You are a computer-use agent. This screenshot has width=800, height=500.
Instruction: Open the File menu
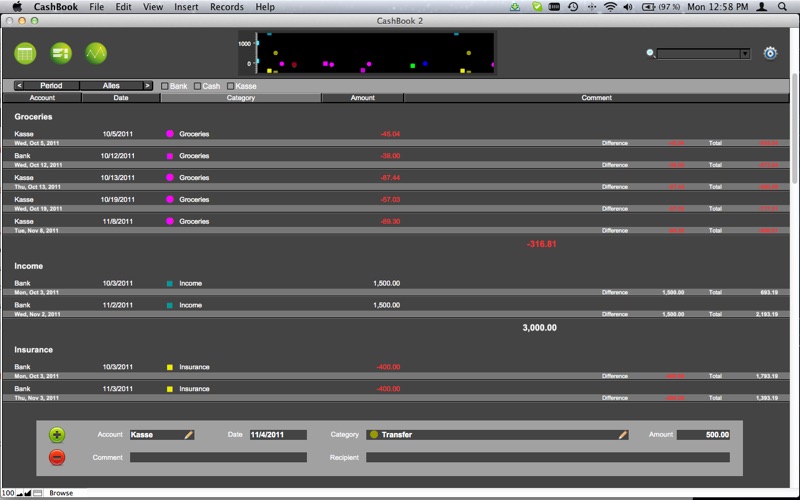point(96,7)
